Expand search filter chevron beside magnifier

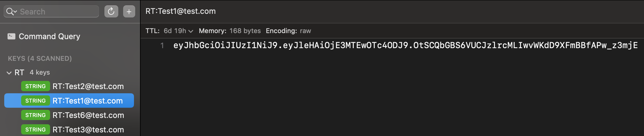tap(15, 12)
